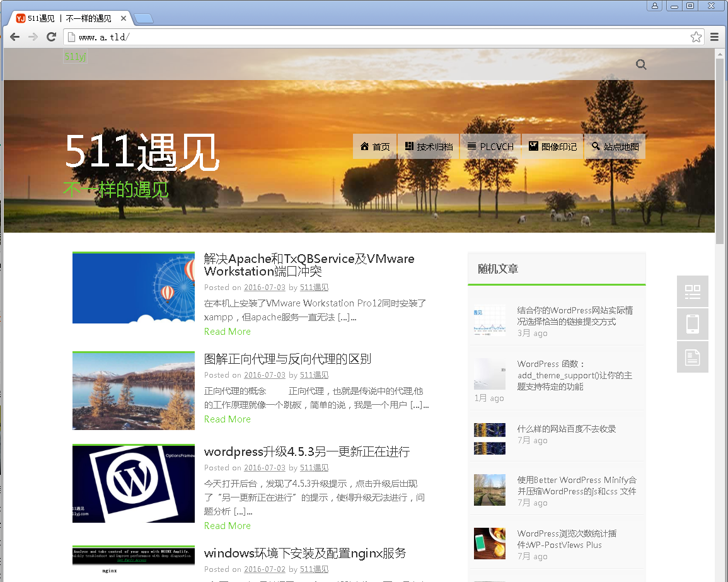728x582 pixels.
Task: Open 首页 home menu item
Action: 375,147
